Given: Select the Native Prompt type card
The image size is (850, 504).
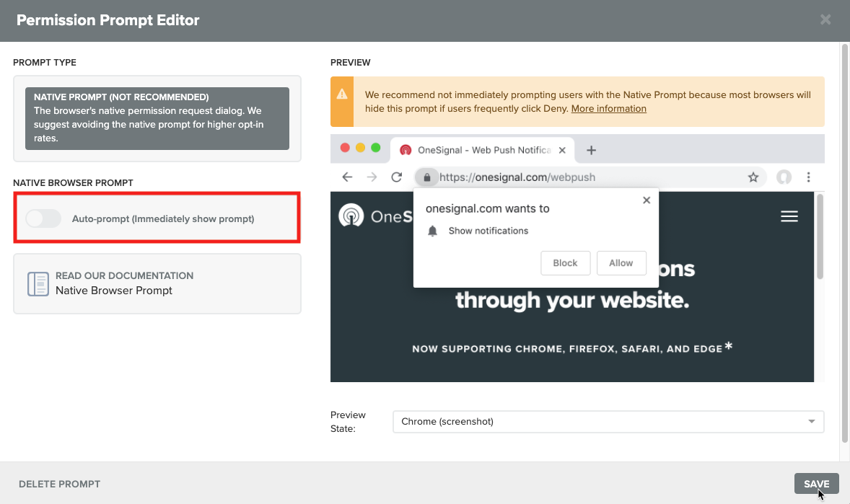Looking at the screenshot, I should point(157,118).
